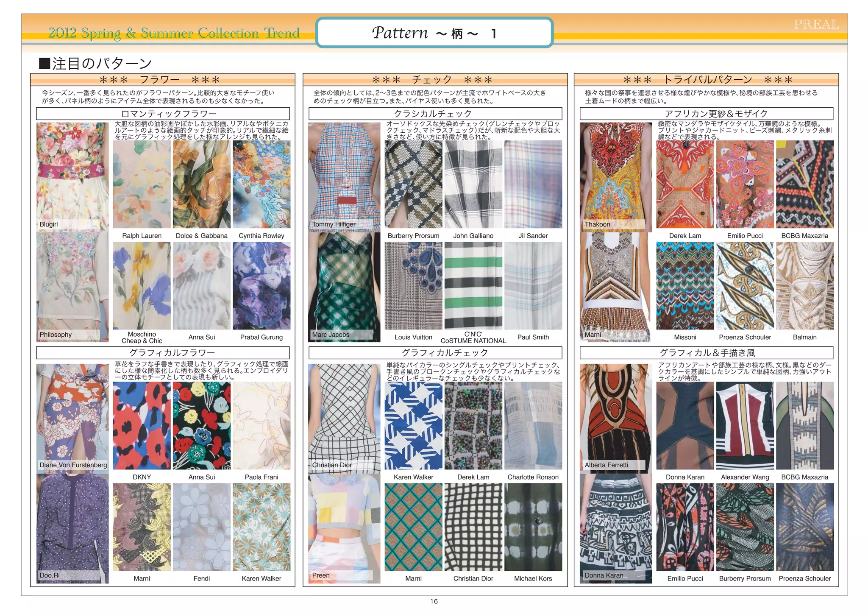Viewport: 868px width, 614px height.
Task: Click the Donna Karan printed skirt photo
Action: click(616, 528)
